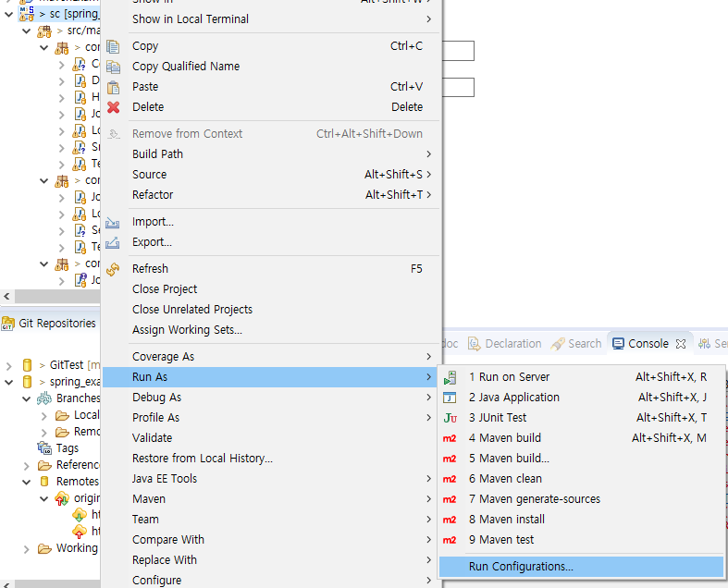Switch to the Search tab
The width and height of the screenshot is (728, 588).
(575, 344)
